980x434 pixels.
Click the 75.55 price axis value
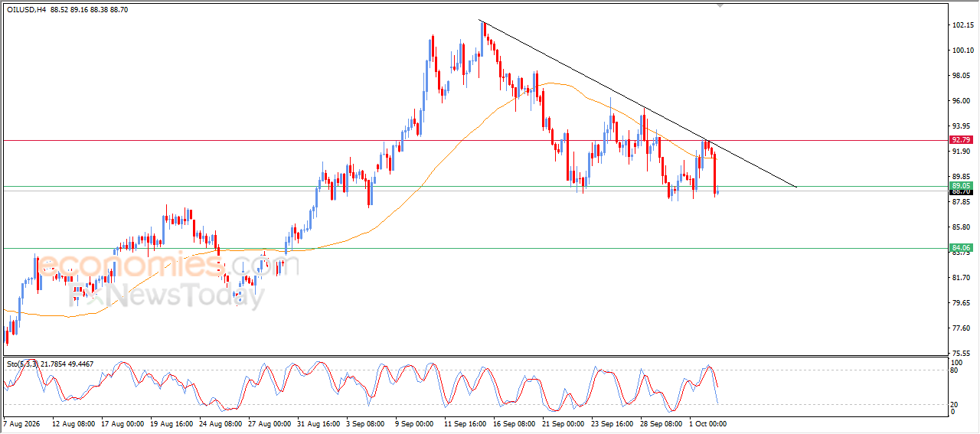pyautogui.click(x=962, y=354)
